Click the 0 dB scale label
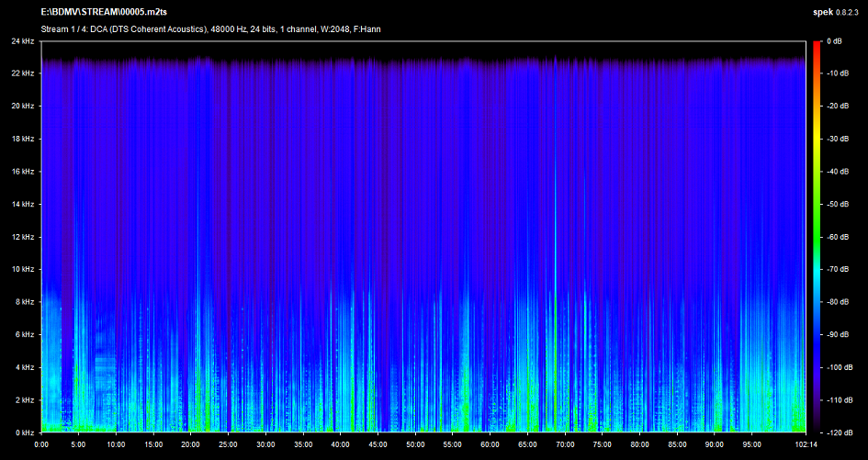Image resolution: width=868 pixels, height=460 pixels. (834, 41)
